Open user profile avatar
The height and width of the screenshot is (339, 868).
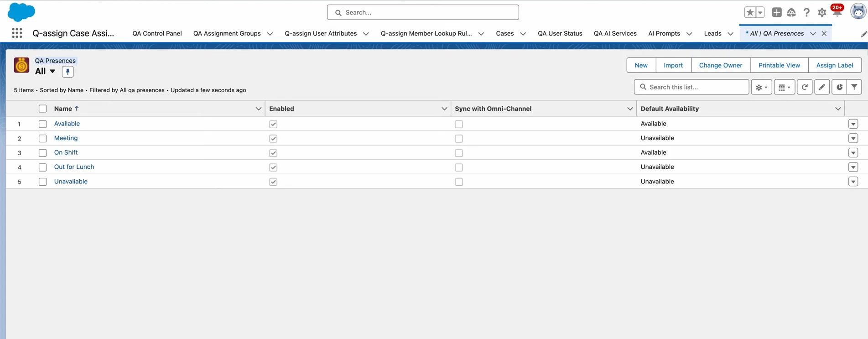[858, 12]
